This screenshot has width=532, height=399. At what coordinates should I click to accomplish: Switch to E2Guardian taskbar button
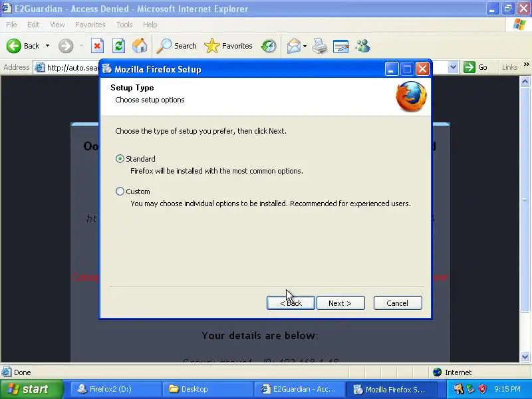299,389
